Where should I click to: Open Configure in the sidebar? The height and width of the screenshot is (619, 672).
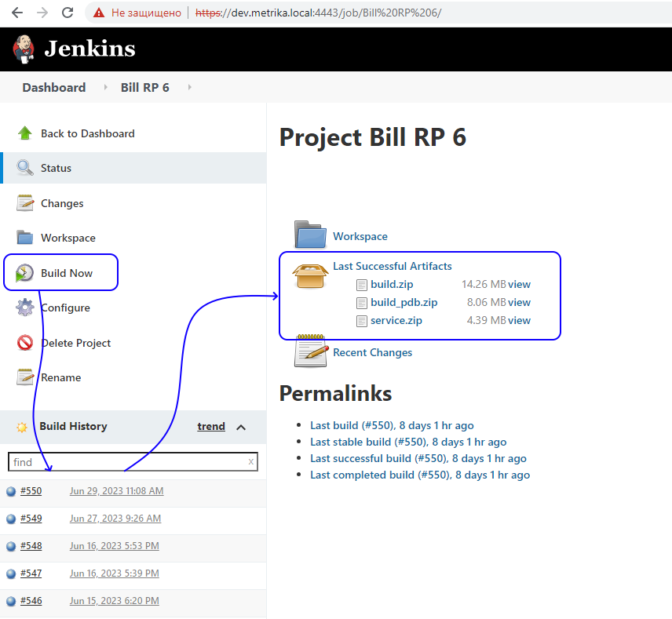65,308
